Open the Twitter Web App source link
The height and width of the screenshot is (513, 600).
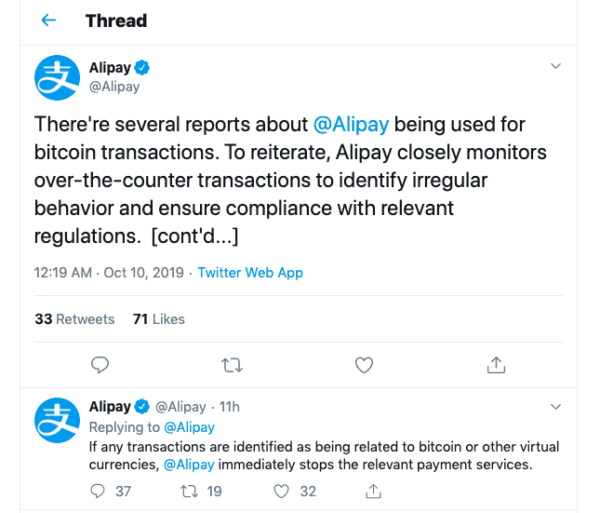250,272
